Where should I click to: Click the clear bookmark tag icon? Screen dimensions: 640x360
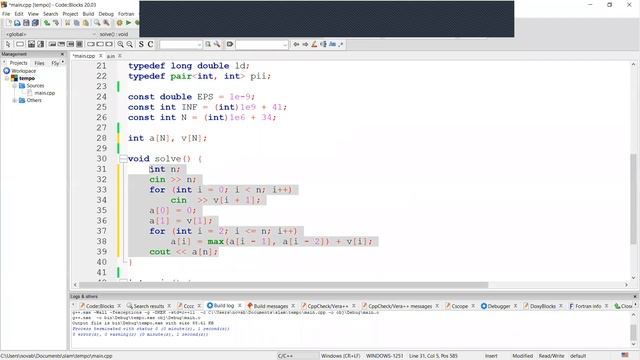pyautogui.click(x=230, y=44)
